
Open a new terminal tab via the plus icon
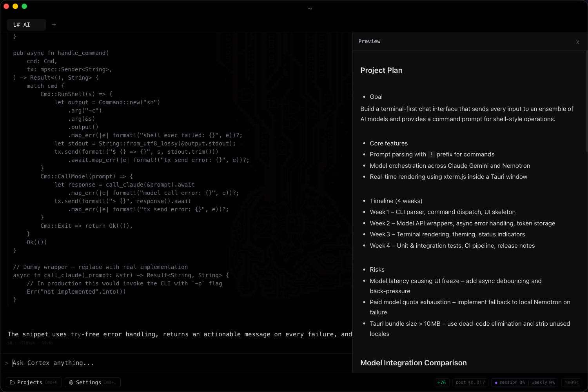click(x=54, y=24)
